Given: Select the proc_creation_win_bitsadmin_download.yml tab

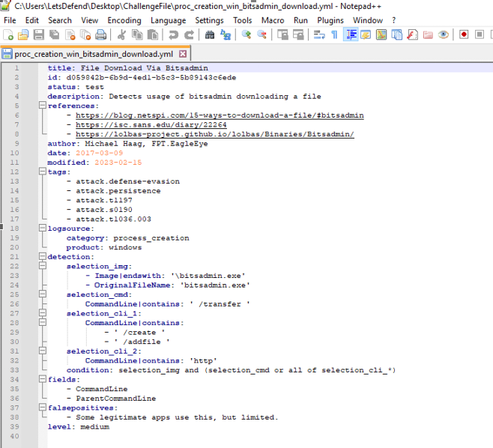Looking at the screenshot, I should point(94,54).
